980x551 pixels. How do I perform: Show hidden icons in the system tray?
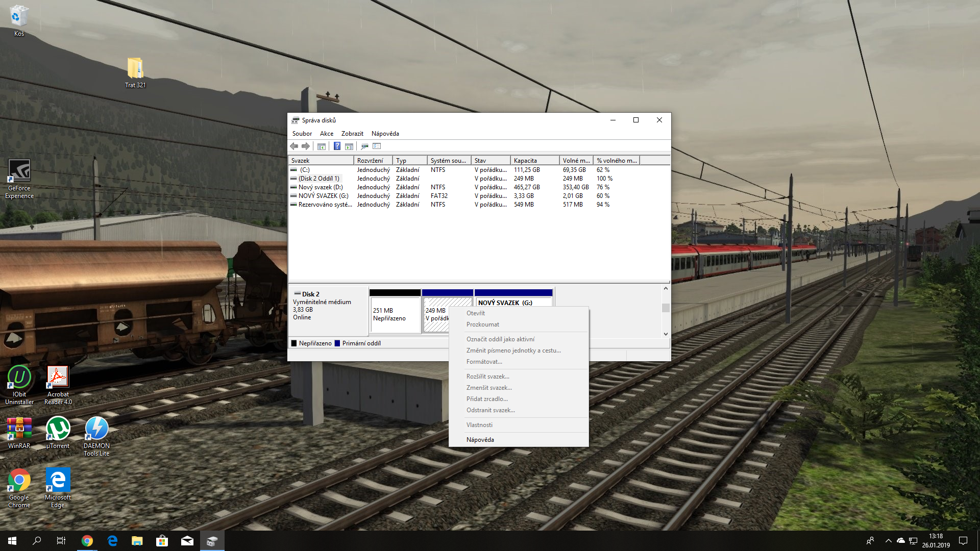point(888,541)
